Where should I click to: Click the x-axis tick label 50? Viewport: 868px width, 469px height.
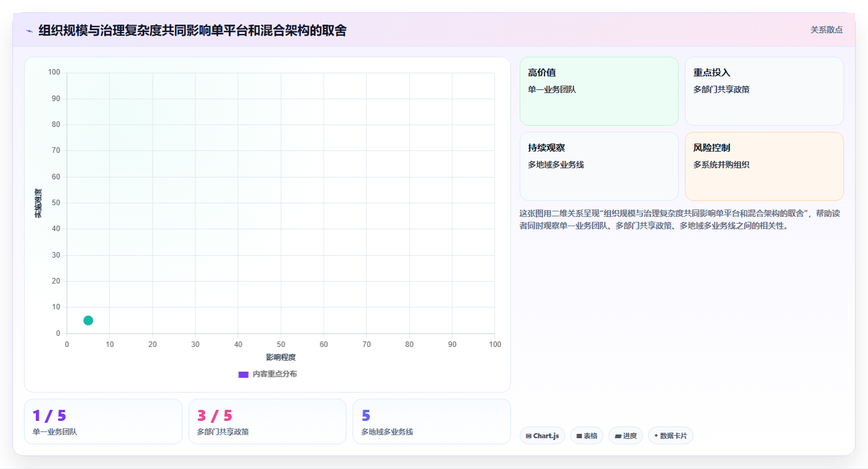(x=281, y=345)
